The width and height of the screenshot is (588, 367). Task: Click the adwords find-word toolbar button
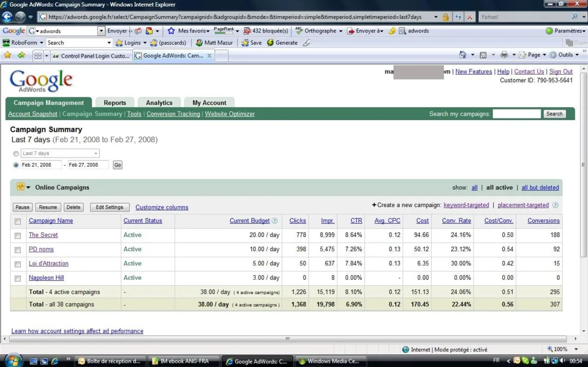(414, 30)
